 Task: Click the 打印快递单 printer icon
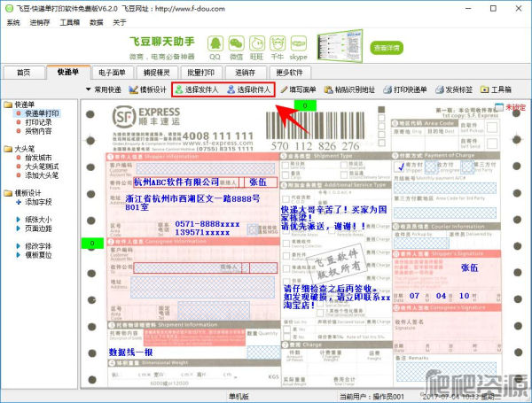click(x=387, y=89)
